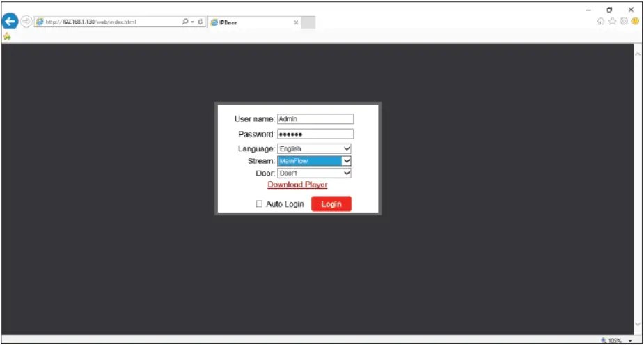Switch to the IPDoor browser tab
The height and width of the screenshot is (345, 644).
pyautogui.click(x=254, y=22)
